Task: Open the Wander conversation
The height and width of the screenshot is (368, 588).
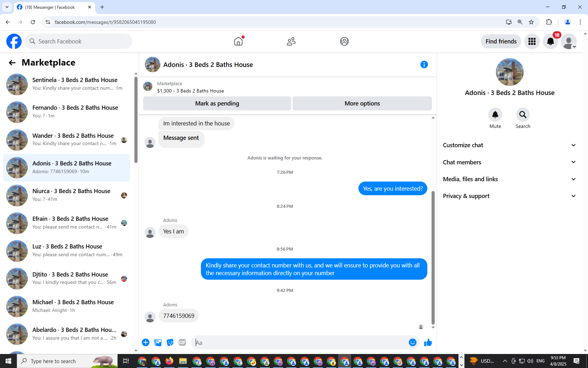Action: coord(66,140)
